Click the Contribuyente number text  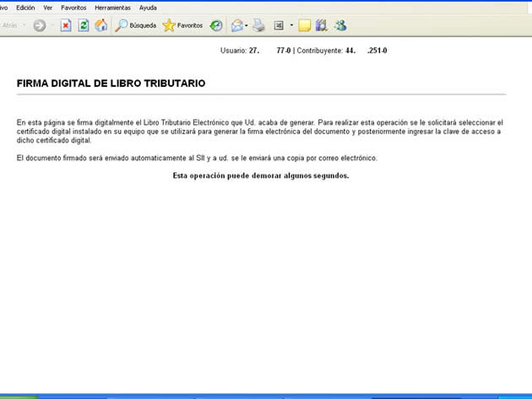366,51
